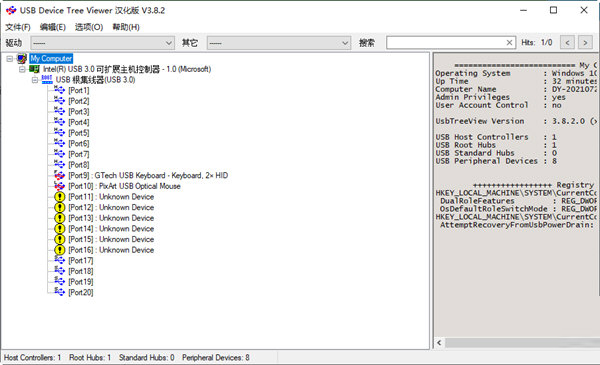Click the USB icon beside Port7

click(59, 154)
